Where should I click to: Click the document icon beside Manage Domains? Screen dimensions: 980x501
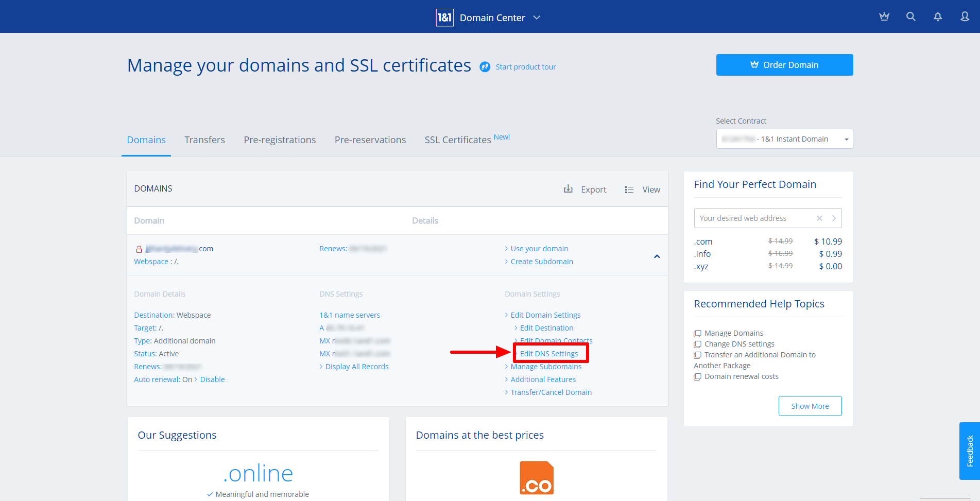698,333
